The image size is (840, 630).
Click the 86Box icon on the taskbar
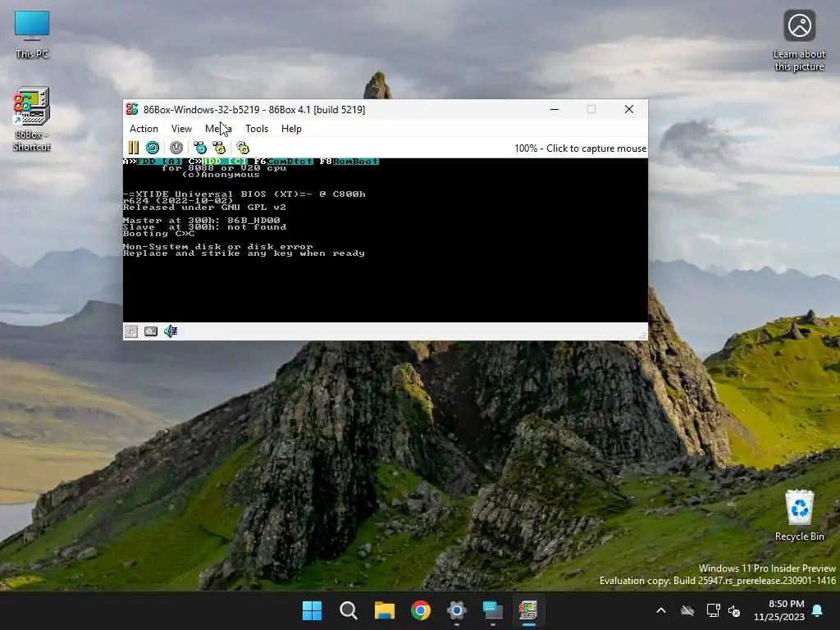(528, 610)
